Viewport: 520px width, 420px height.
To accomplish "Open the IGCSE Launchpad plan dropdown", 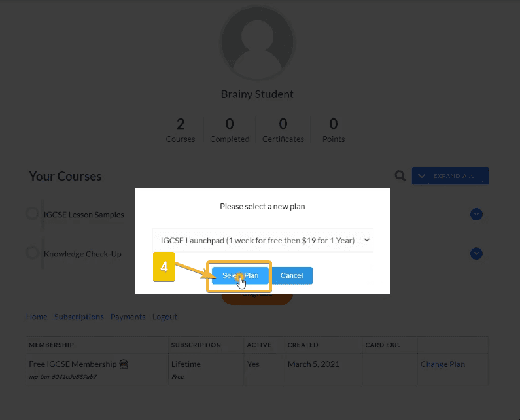I will tap(262, 240).
